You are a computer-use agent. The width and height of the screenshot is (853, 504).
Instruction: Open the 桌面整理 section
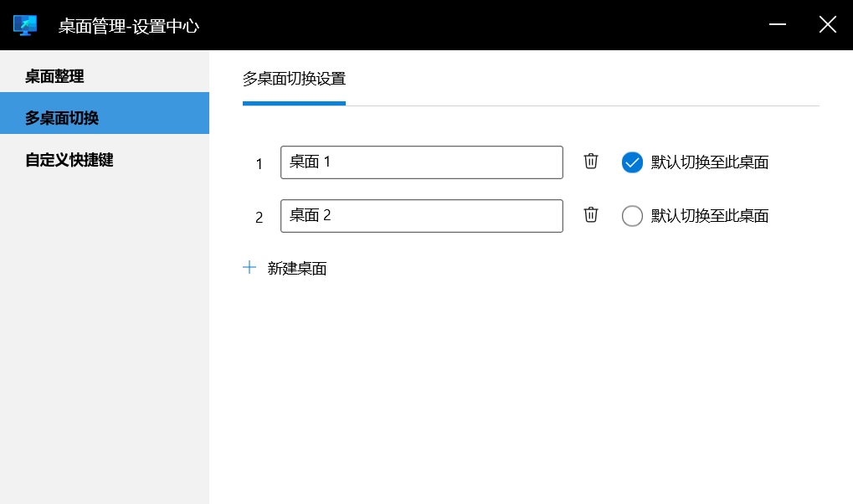pyautogui.click(x=54, y=77)
